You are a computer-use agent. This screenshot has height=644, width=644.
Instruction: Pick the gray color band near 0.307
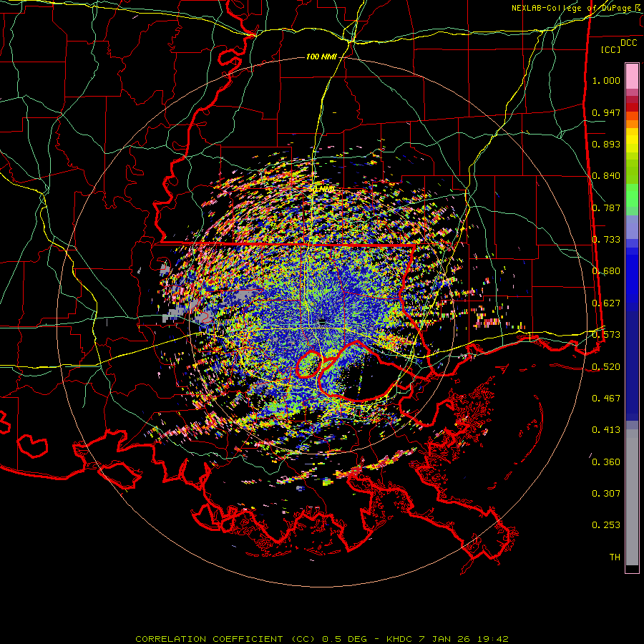tap(632, 497)
